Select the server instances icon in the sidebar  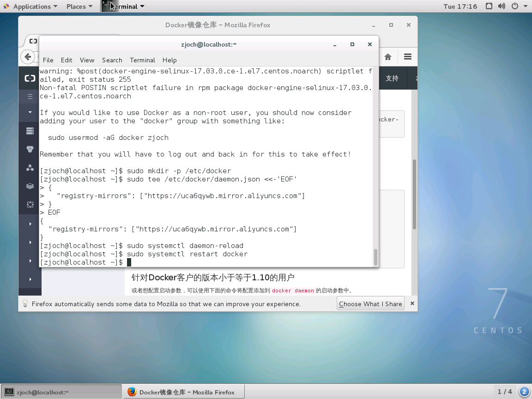pos(30,131)
